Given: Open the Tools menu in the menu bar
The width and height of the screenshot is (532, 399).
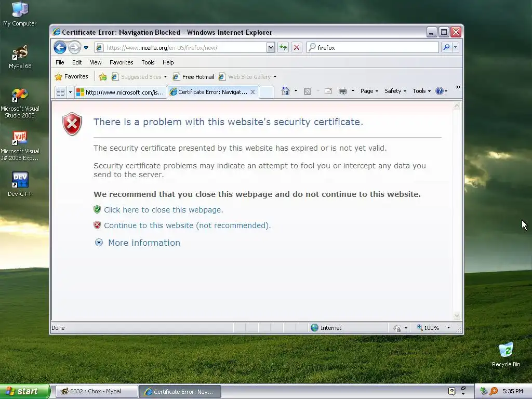Looking at the screenshot, I should point(148,62).
